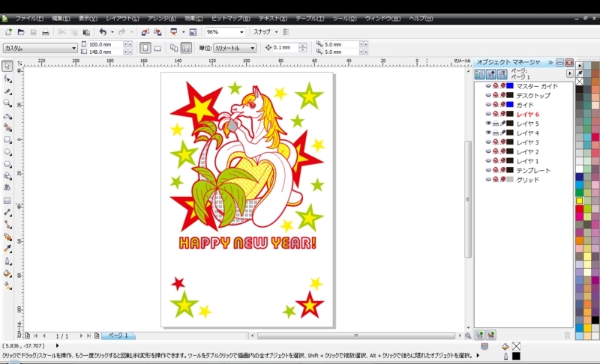Click the Open file icon
Image resolution: width=600 pixels, height=364 pixels.
[x=21, y=32]
